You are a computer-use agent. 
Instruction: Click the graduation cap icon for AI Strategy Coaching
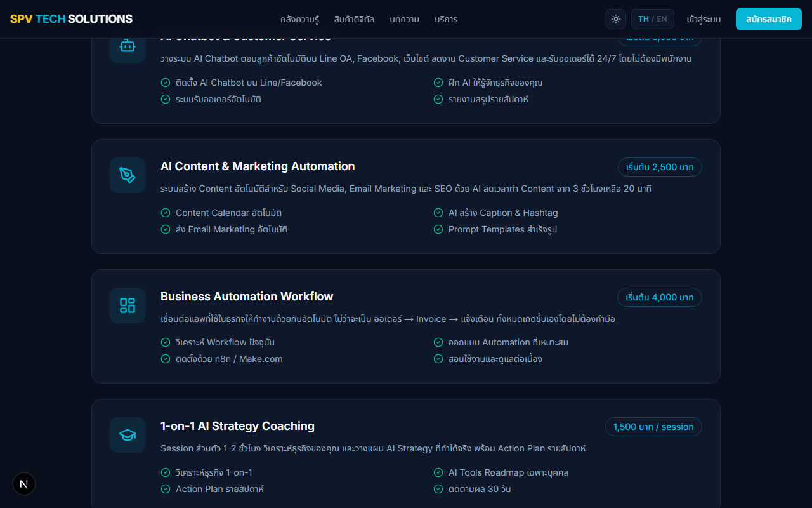128,435
